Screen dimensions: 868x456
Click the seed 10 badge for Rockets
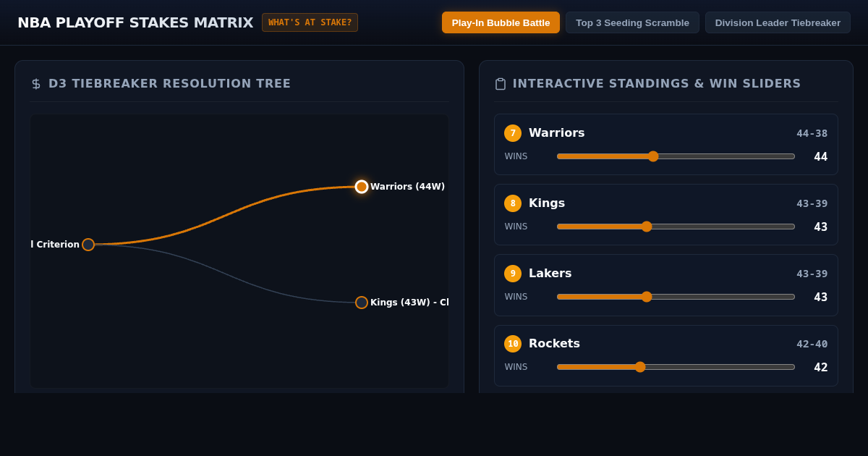pos(513,344)
